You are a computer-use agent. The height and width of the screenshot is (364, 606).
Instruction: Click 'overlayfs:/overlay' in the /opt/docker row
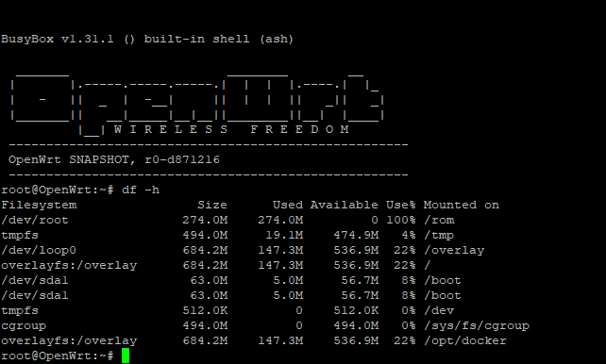pyautogui.click(x=69, y=341)
